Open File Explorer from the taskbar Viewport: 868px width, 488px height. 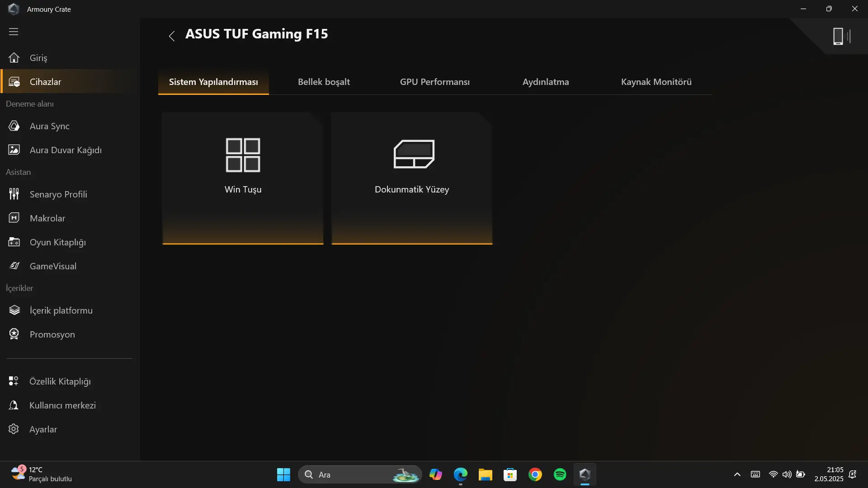pyautogui.click(x=486, y=475)
